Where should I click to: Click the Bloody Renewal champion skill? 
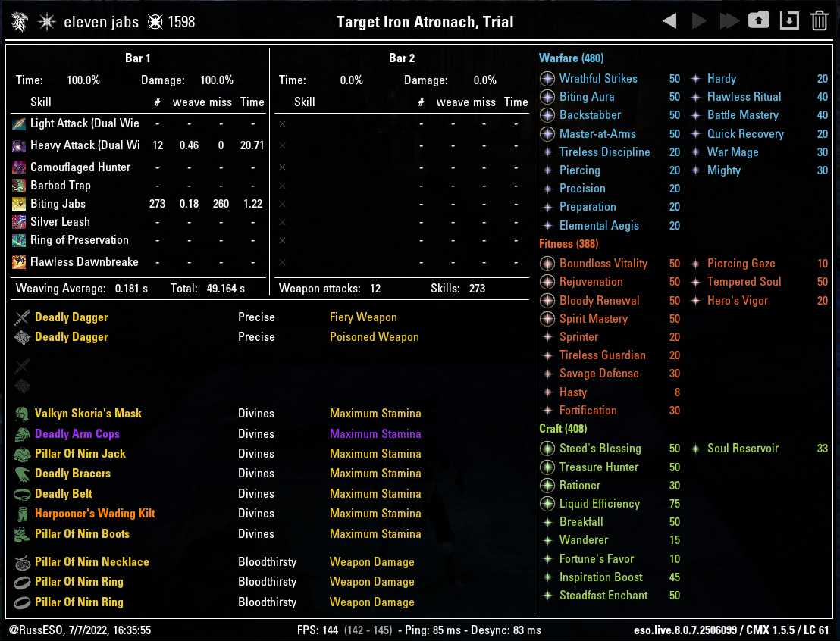[x=600, y=300]
